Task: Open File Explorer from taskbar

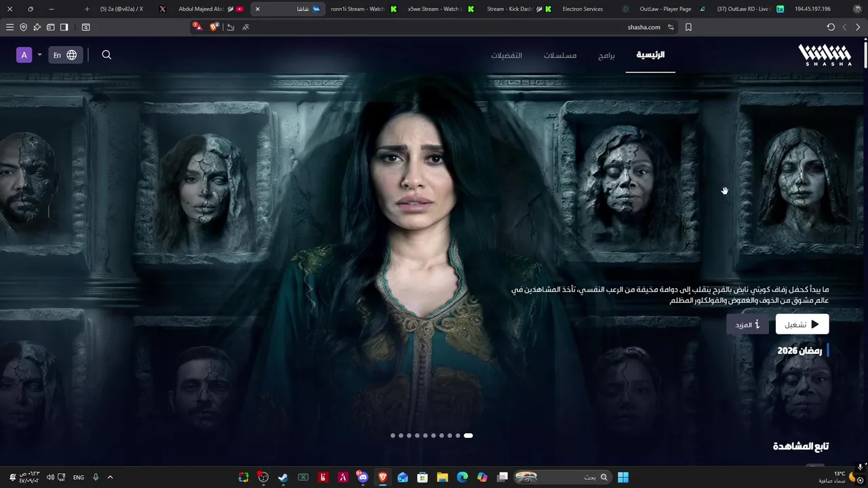Action: [442, 477]
